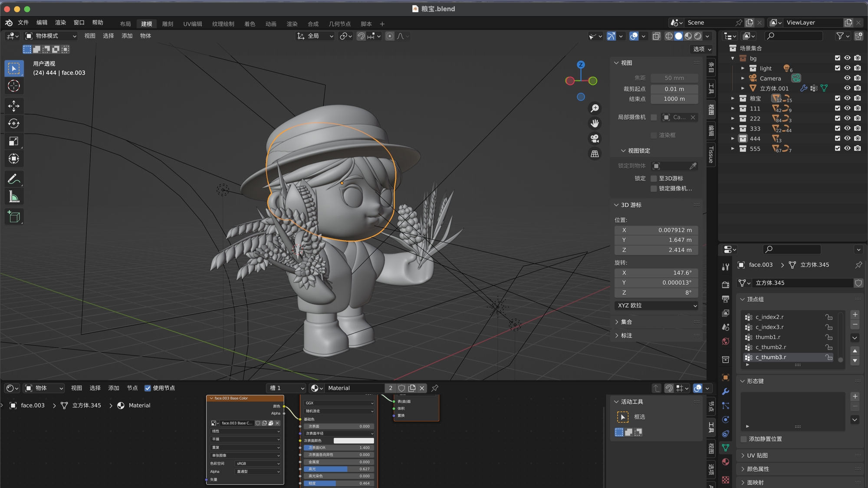
Task: Select the Measure tool
Action: pyautogui.click(x=14, y=197)
